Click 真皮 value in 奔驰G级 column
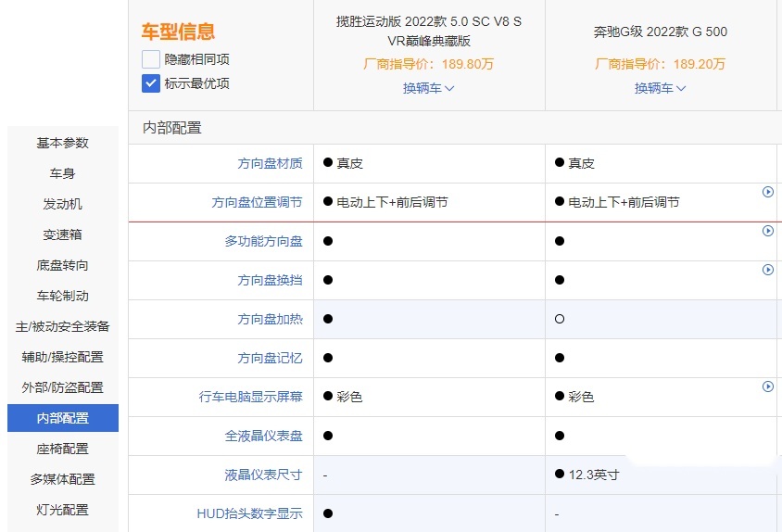Viewport: 782px width, 532px height. [x=582, y=163]
